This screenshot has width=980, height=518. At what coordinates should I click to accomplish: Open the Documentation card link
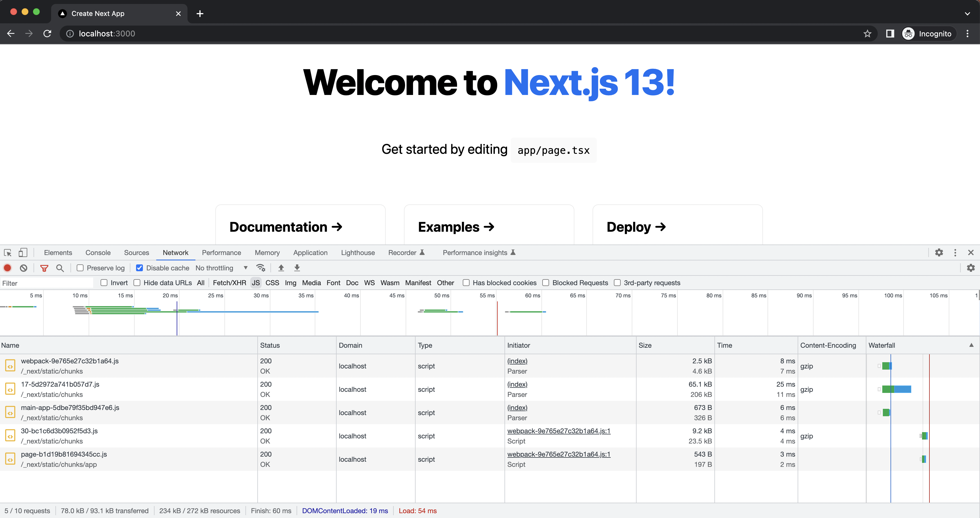[300, 225]
